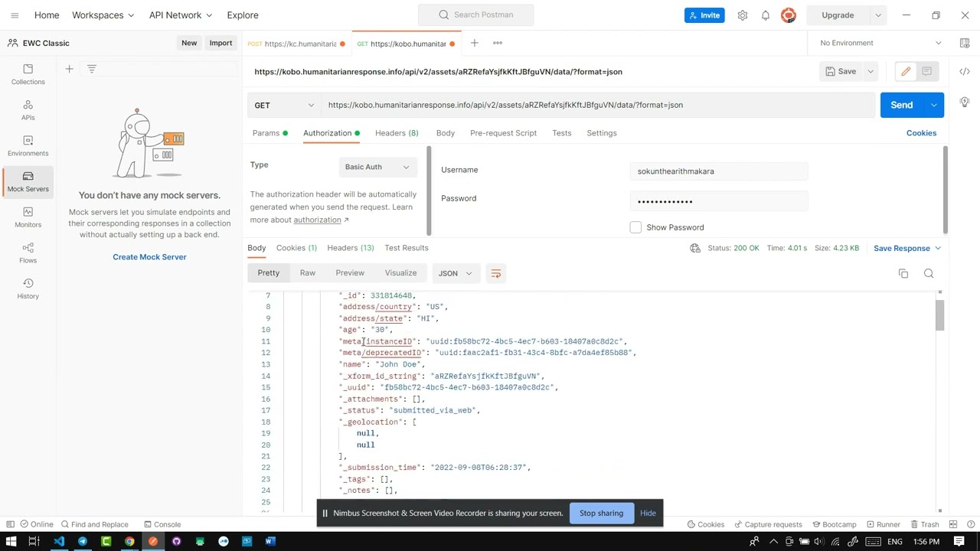Viewport: 980px width, 551px height.
Task: Expand the Workspaces dropdown
Action: 103,15
